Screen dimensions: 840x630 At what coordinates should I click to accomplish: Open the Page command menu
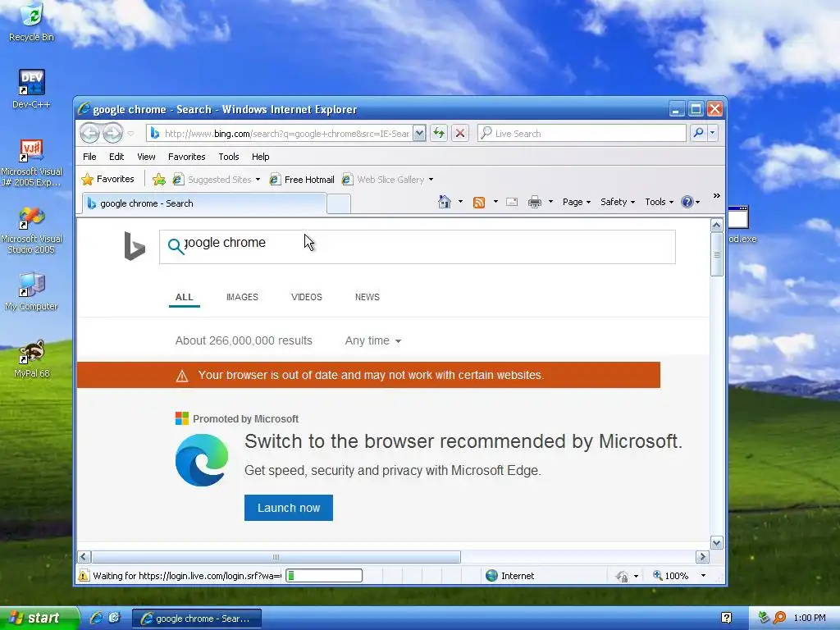(x=577, y=202)
